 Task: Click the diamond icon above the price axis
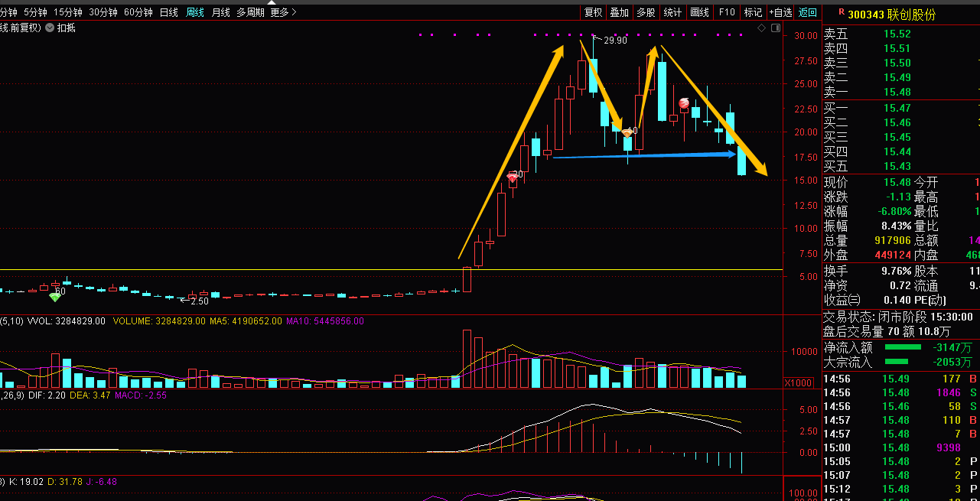click(x=761, y=28)
